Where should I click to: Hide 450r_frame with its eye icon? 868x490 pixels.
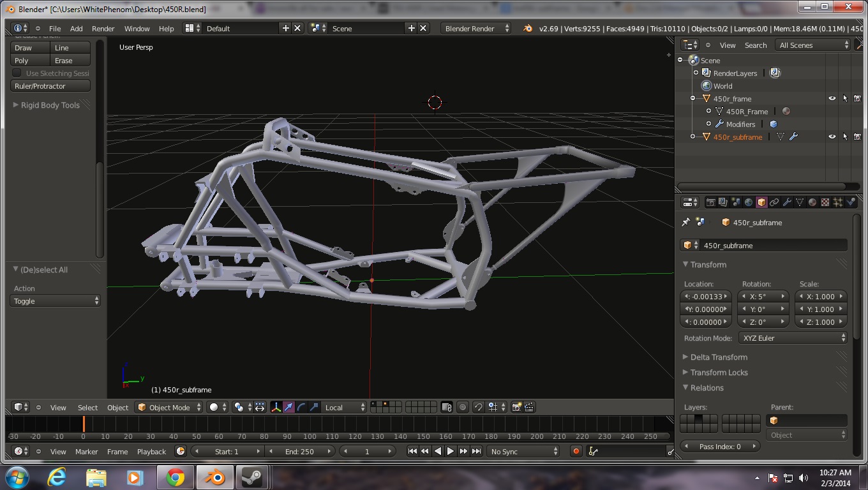click(x=832, y=98)
